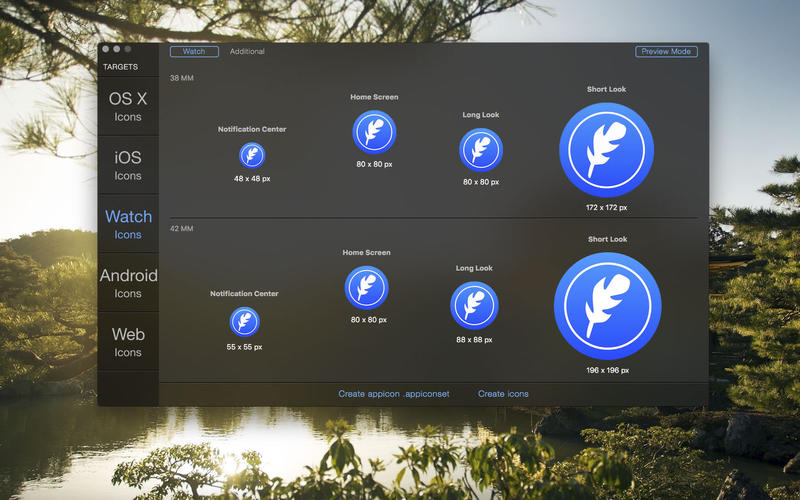Viewport: 800px width, 500px height.
Task: Switch to the Watch tab at top
Action: 194,52
